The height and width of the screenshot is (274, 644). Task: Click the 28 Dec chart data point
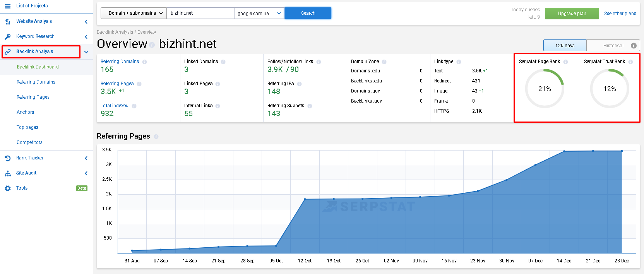click(622, 151)
